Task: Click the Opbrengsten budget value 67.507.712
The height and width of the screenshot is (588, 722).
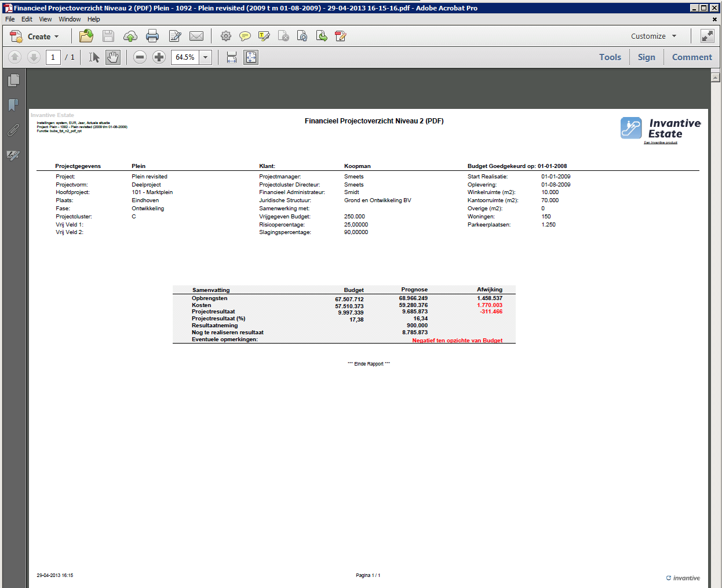Action: pos(349,300)
